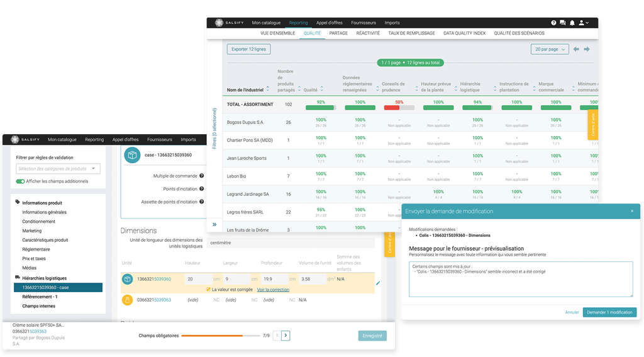
Task: Click Salsify logo in reporting window
Action: [x=230, y=23]
